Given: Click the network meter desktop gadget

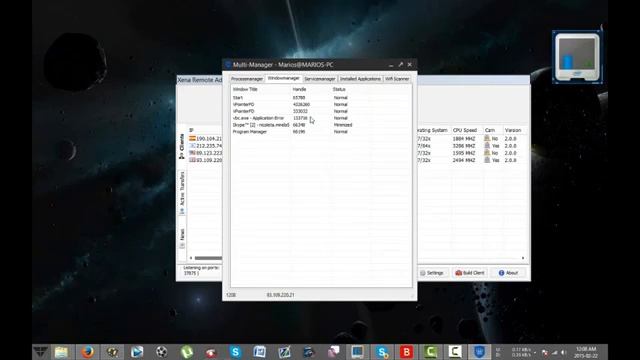Looking at the screenshot, I should (577, 57).
